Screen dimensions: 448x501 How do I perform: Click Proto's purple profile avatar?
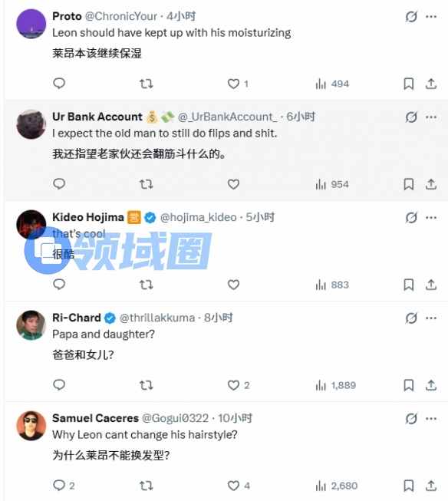(31, 24)
